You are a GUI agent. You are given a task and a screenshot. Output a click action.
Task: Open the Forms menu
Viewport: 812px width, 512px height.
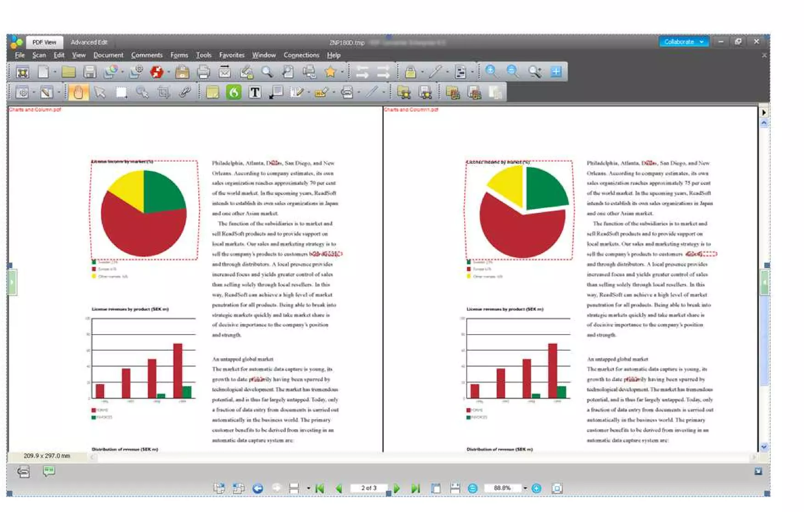pyautogui.click(x=179, y=55)
